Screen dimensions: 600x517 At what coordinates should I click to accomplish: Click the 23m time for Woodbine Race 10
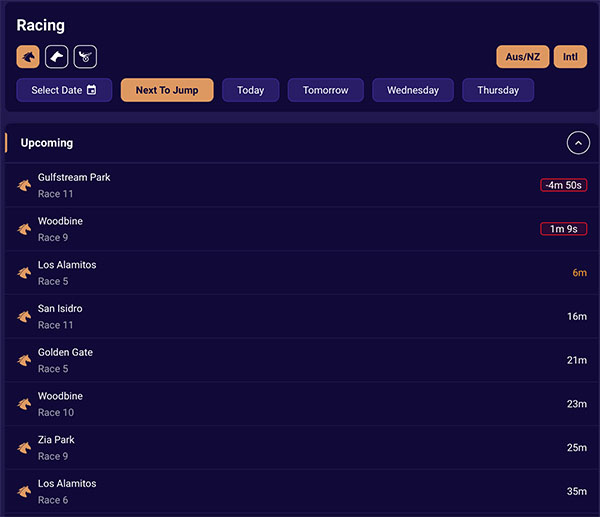click(577, 404)
